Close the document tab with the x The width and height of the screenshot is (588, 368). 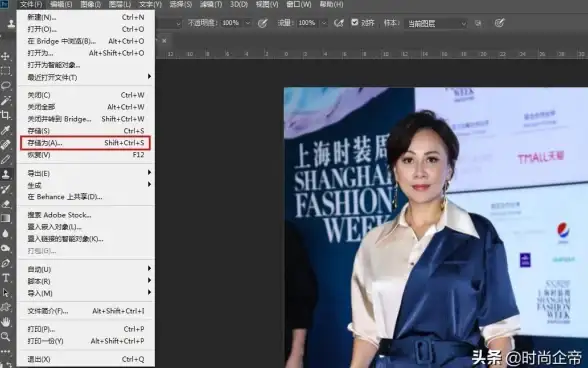coord(164,41)
